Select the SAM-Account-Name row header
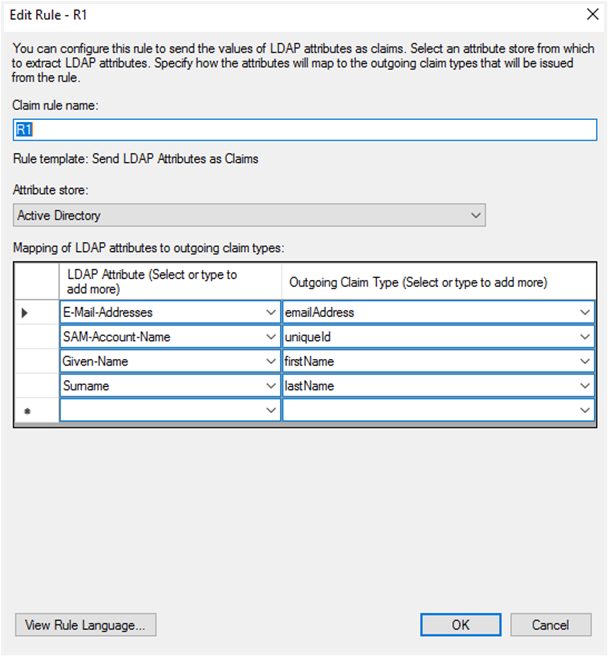Screen dimensions: 608x656 coord(36,337)
